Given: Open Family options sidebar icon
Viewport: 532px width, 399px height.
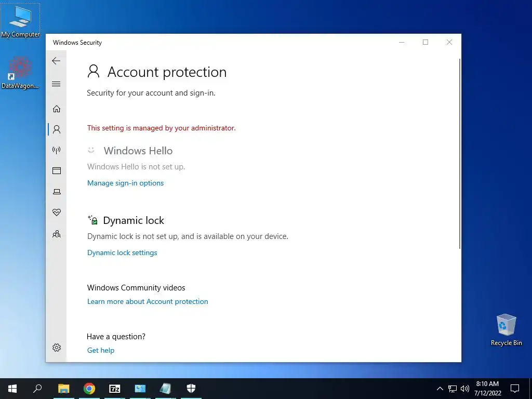Looking at the screenshot, I should pyautogui.click(x=56, y=234).
